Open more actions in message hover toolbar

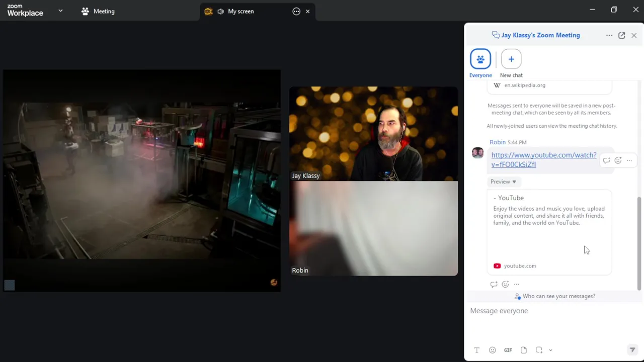coord(629,160)
